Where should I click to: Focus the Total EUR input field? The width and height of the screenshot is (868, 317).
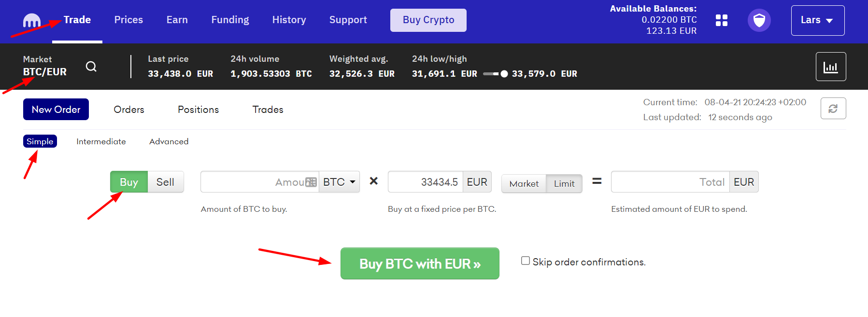(670, 182)
